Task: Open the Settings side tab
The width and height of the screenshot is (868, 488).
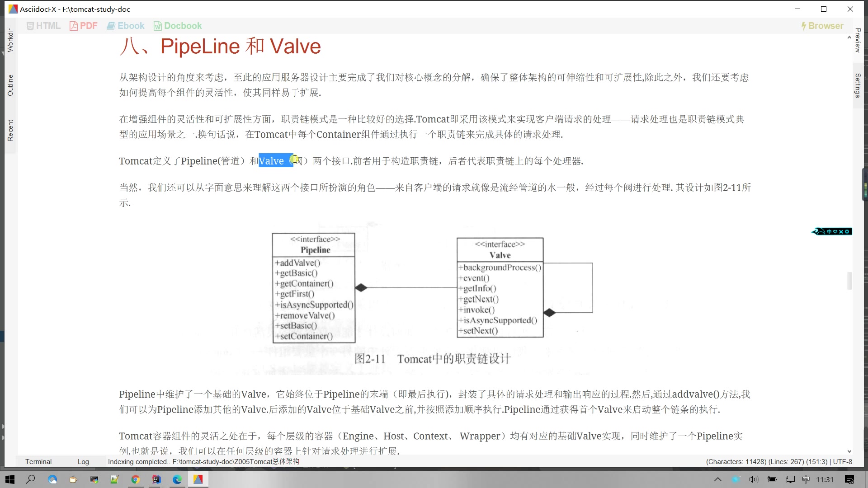Action: [x=858, y=85]
